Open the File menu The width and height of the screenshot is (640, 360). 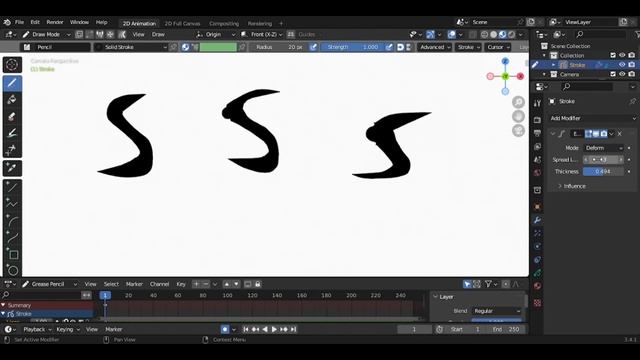19,22
